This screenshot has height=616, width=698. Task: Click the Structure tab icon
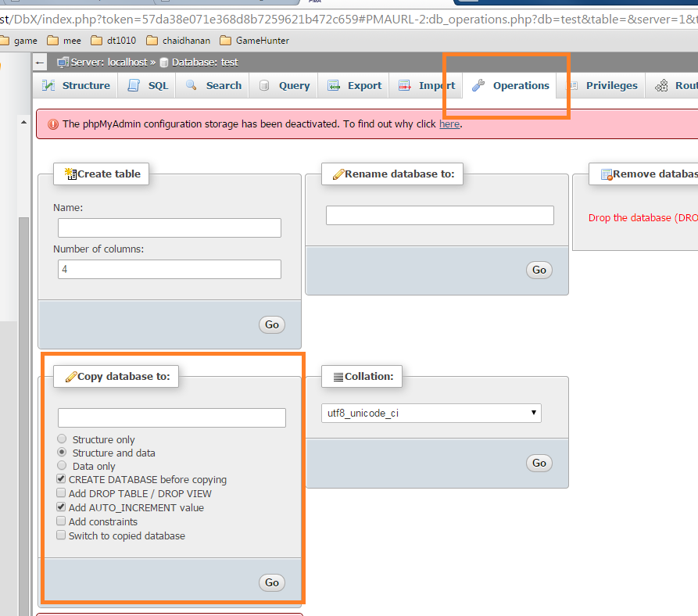pos(48,85)
